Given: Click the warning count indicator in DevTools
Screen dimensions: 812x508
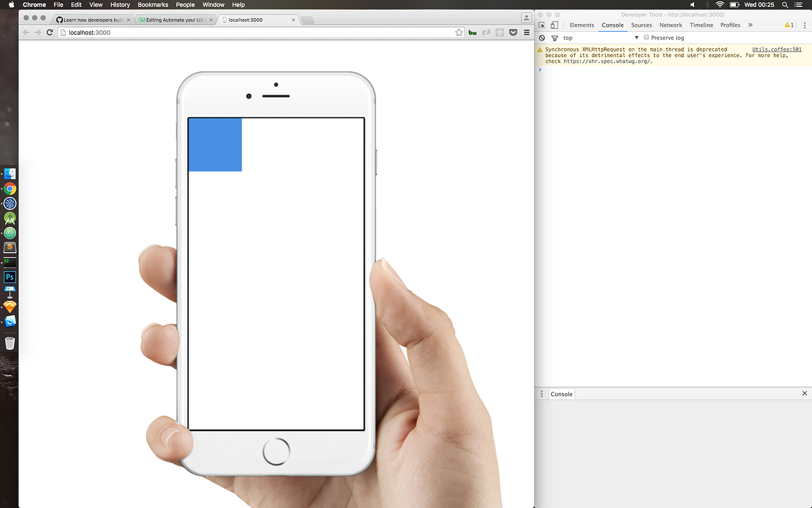Looking at the screenshot, I should (790, 25).
